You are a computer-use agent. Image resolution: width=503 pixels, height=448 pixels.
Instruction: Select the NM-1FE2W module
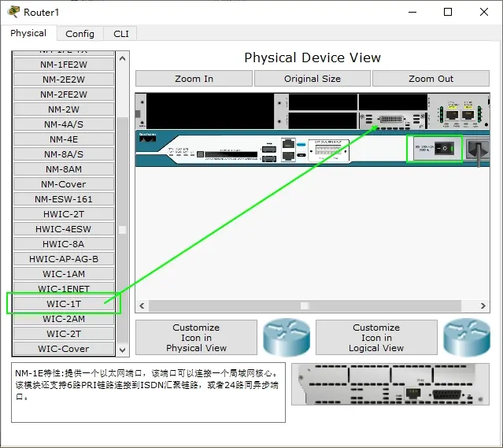(x=64, y=65)
